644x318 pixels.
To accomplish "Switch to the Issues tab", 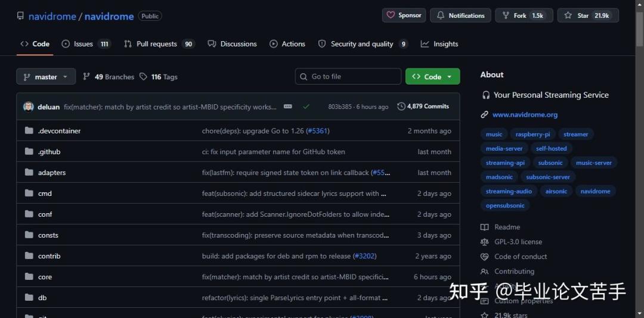I will pos(86,44).
